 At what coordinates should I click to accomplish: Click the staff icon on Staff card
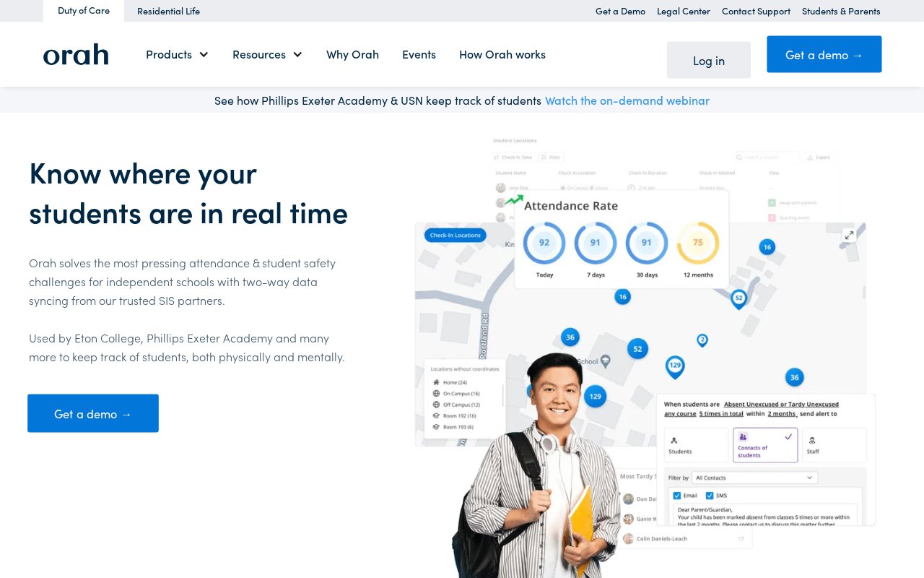[x=812, y=440]
